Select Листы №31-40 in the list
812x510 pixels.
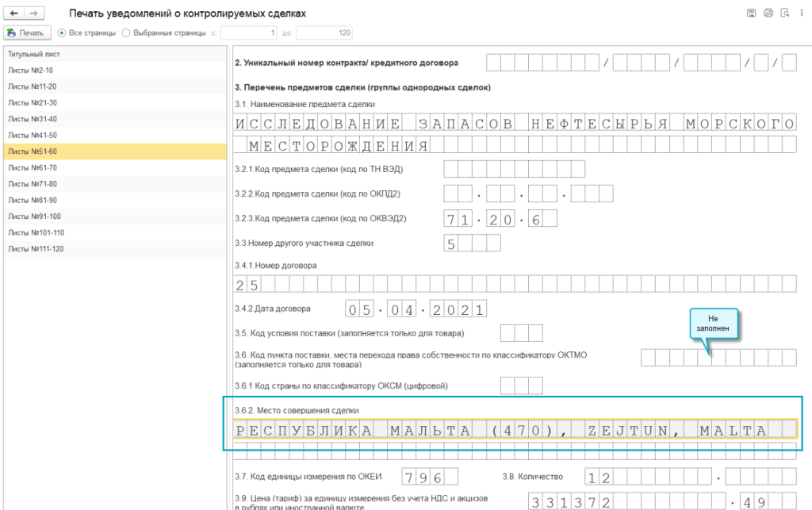32,119
